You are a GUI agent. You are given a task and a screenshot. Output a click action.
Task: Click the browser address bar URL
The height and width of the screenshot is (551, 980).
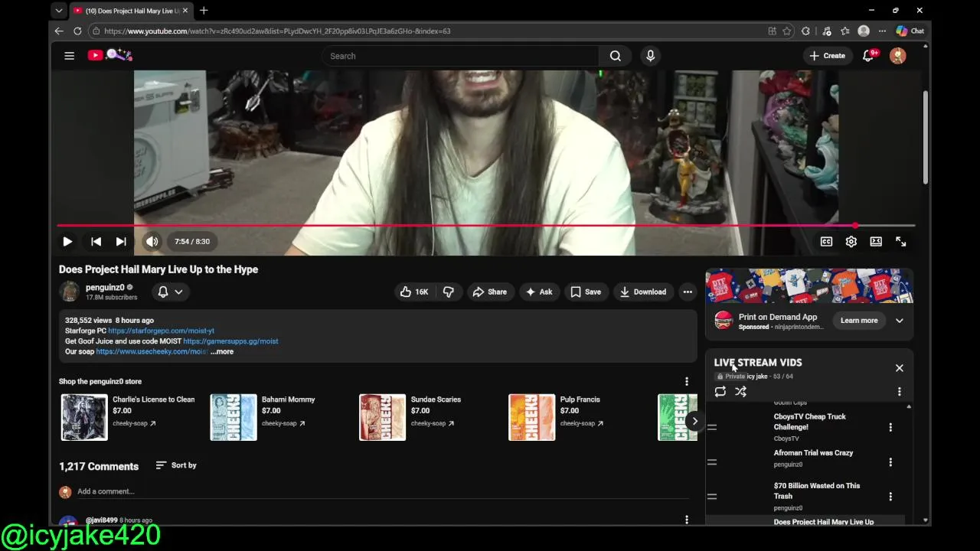click(277, 31)
